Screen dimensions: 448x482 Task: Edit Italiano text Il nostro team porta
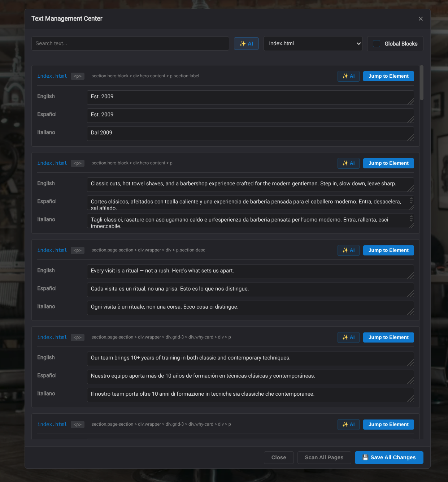point(251,395)
